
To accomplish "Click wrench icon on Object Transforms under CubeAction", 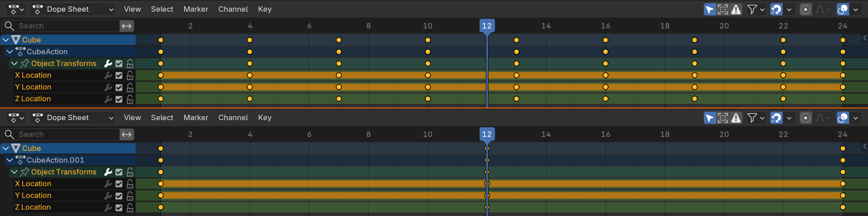I will point(108,63).
